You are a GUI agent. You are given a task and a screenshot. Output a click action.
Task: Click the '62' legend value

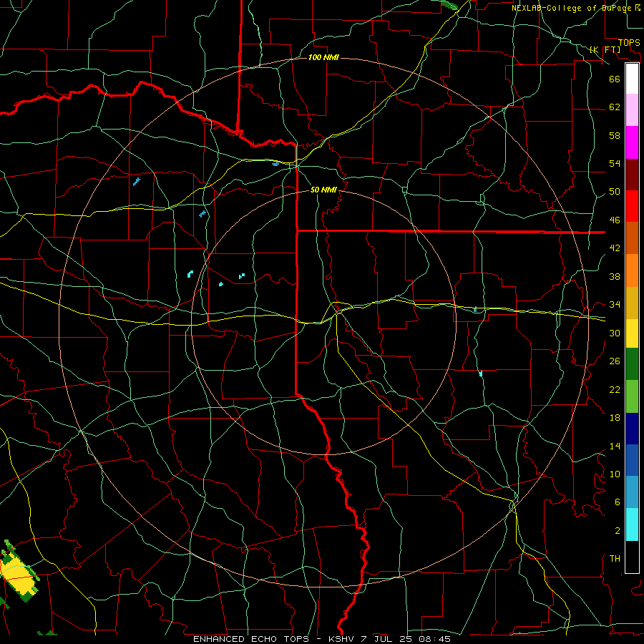point(615,107)
